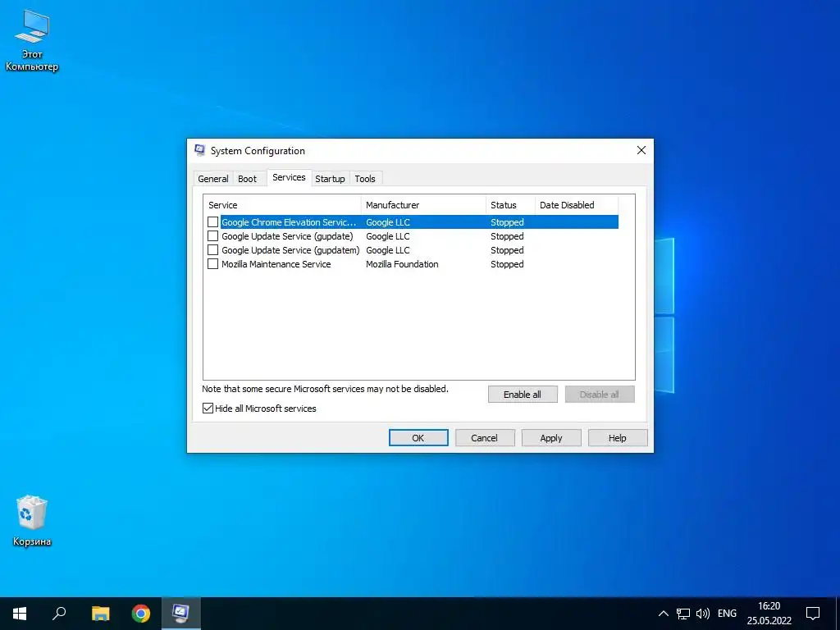Open volume speaker tray icon

[x=703, y=614]
